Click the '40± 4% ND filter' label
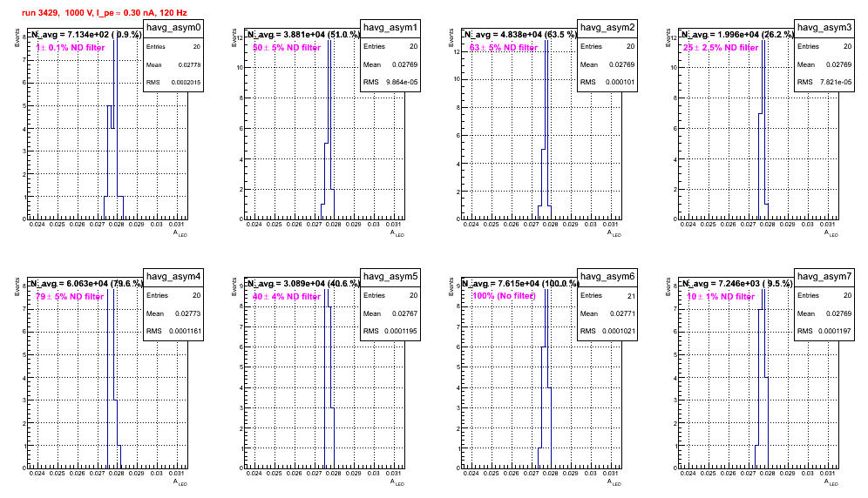 (287, 297)
